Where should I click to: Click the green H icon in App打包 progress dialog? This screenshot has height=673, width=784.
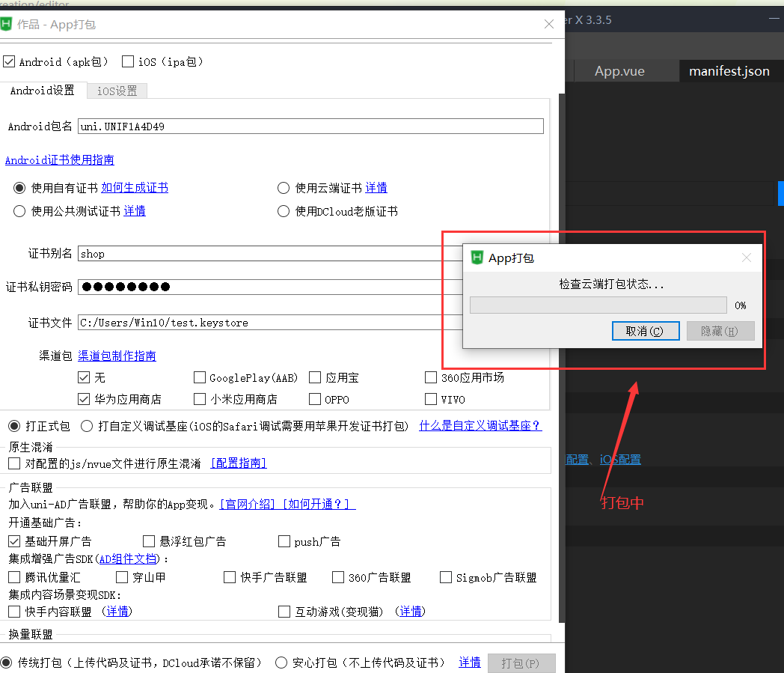click(x=477, y=258)
